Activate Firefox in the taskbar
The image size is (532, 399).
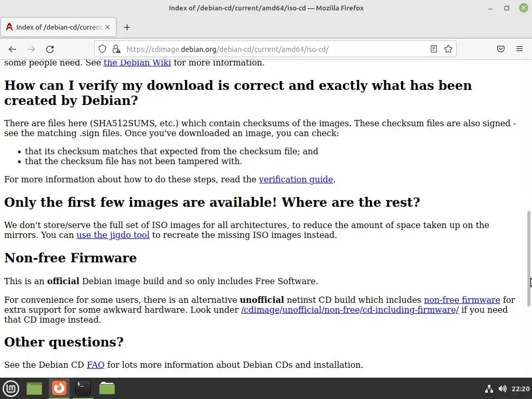[x=59, y=389]
